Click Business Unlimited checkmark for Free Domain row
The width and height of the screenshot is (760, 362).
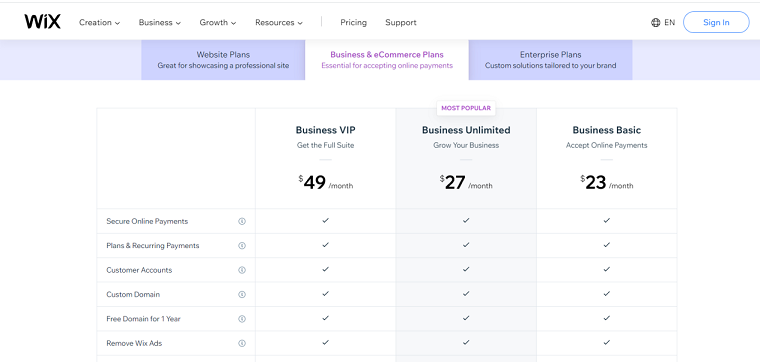[x=466, y=318]
